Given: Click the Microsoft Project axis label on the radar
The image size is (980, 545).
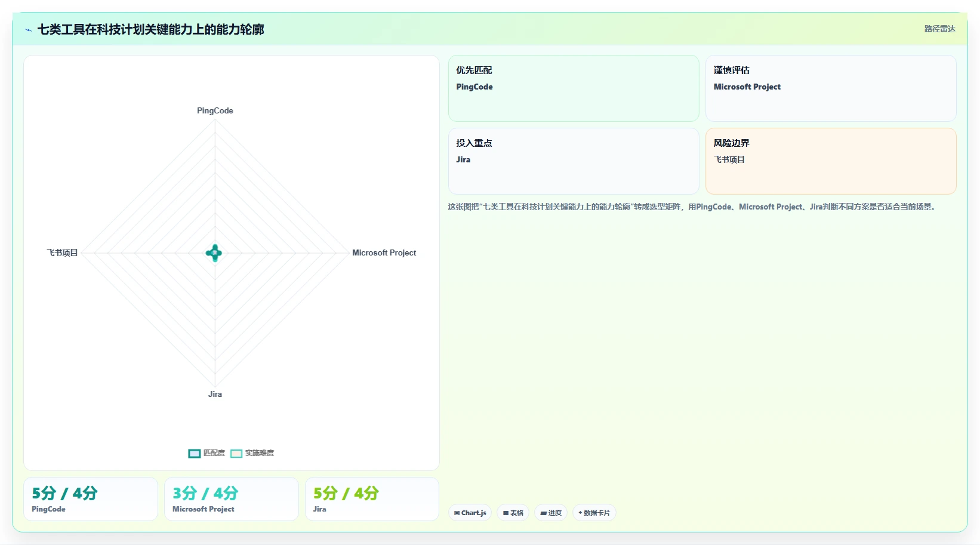Looking at the screenshot, I should pyautogui.click(x=384, y=253).
